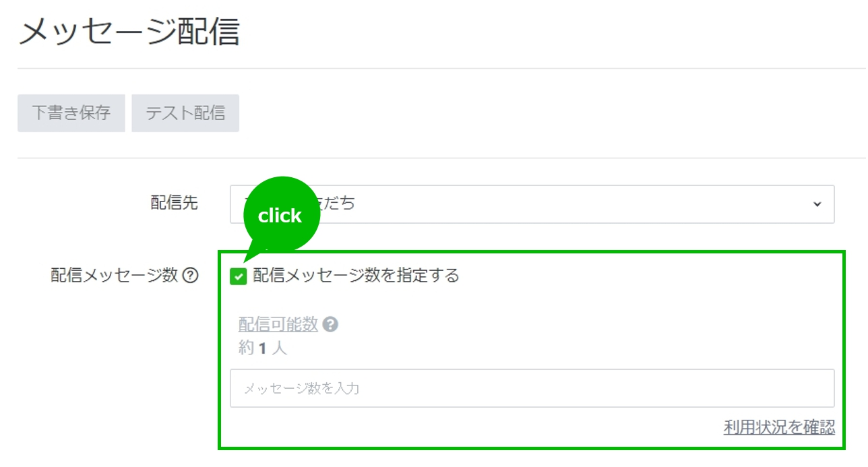The height and width of the screenshot is (467, 868).
Task: Click the 配信メッセージ数を指定する label text
Action: (356, 276)
